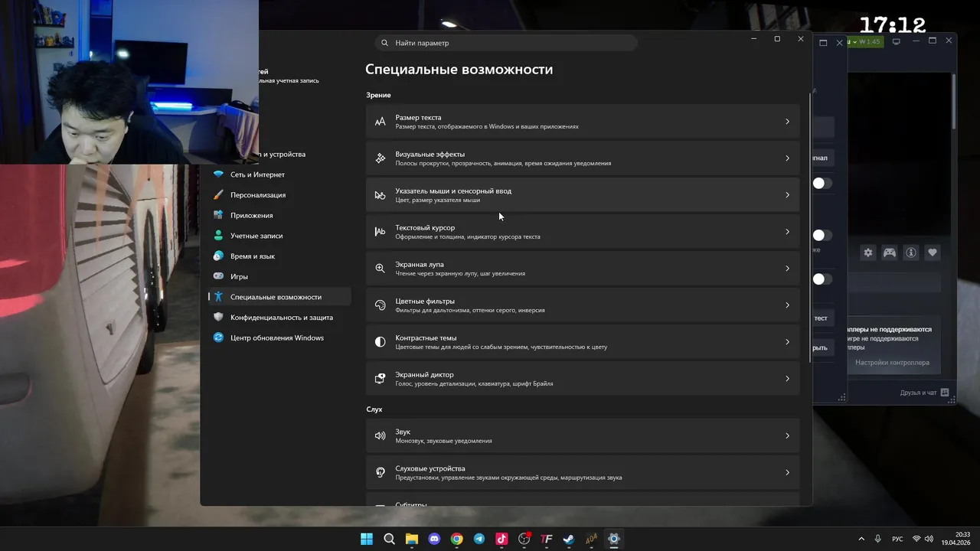This screenshot has height=551, width=980.
Task: Click the volume icon in system tray
Action: pyautogui.click(x=930, y=539)
